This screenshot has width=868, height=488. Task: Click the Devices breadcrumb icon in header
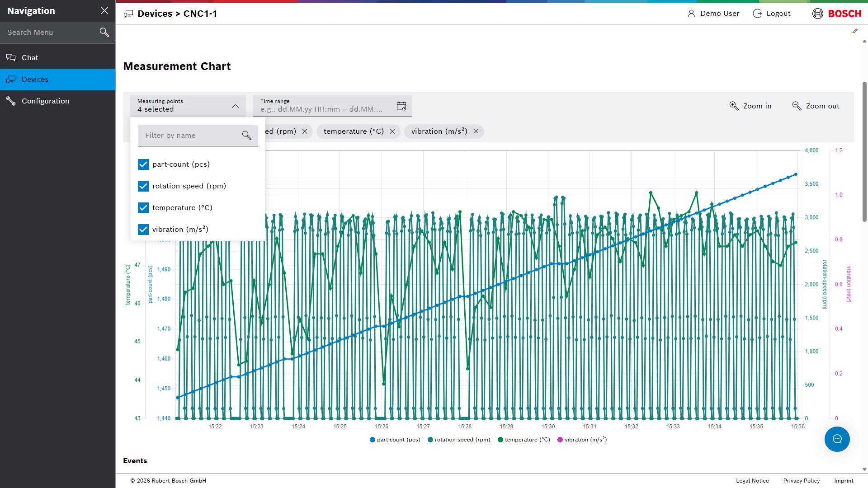(128, 14)
